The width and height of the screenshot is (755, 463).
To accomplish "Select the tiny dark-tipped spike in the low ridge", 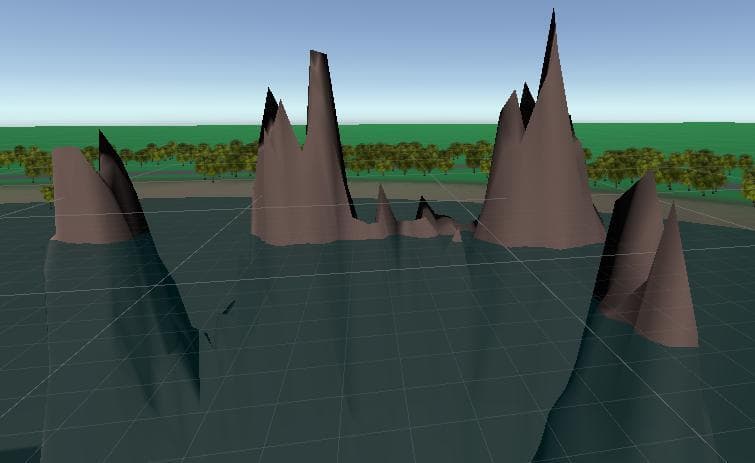I will pyautogui.click(x=424, y=207).
